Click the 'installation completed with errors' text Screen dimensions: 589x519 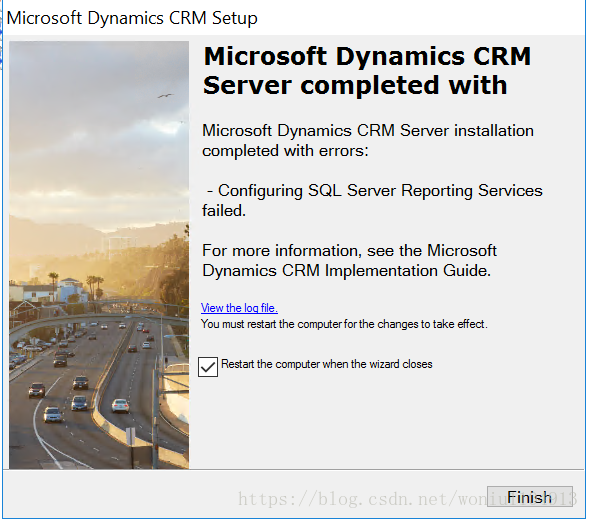click(x=368, y=140)
